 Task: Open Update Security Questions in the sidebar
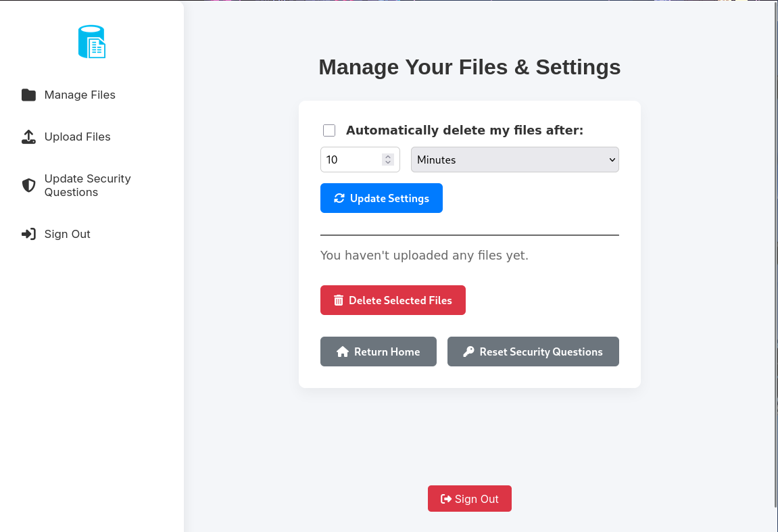point(87,186)
